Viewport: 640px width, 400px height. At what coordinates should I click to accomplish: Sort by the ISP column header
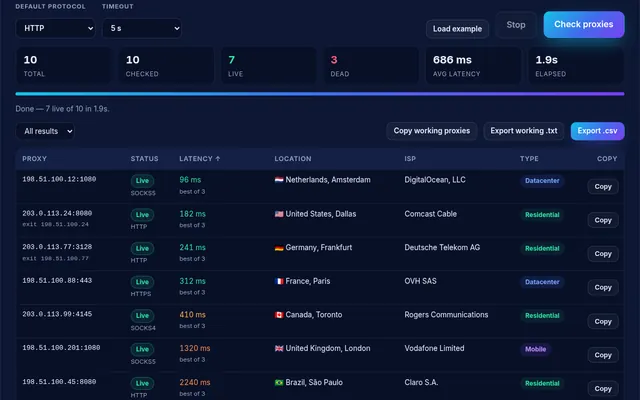[x=410, y=159]
